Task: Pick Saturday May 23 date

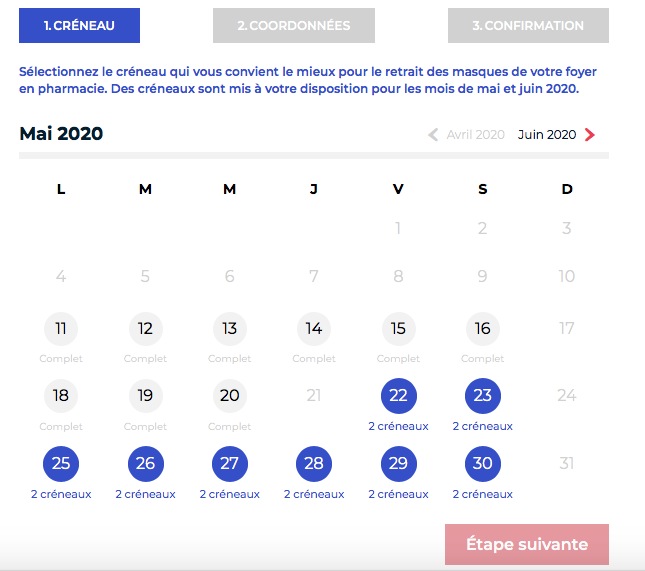Action: coord(482,396)
